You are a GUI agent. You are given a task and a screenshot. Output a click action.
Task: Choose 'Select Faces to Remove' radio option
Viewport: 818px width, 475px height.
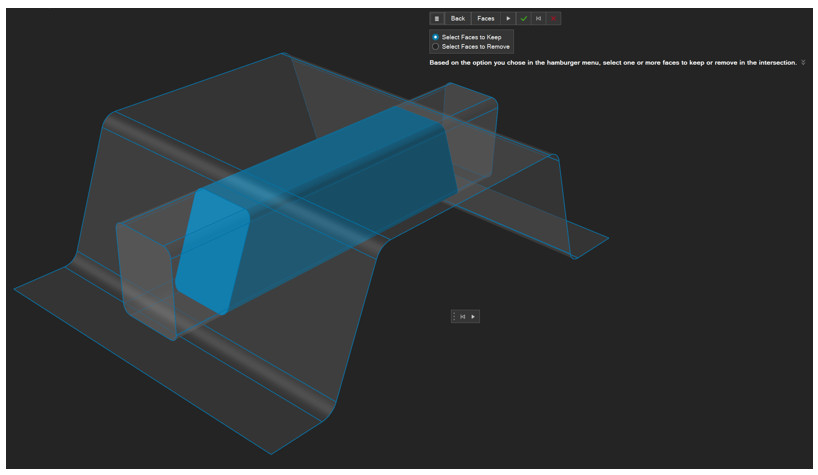tap(435, 47)
